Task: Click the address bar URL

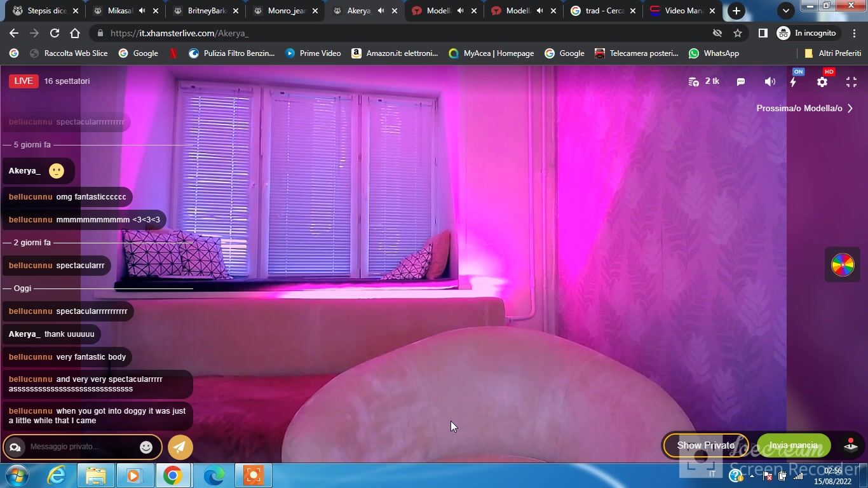Action: [179, 33]
